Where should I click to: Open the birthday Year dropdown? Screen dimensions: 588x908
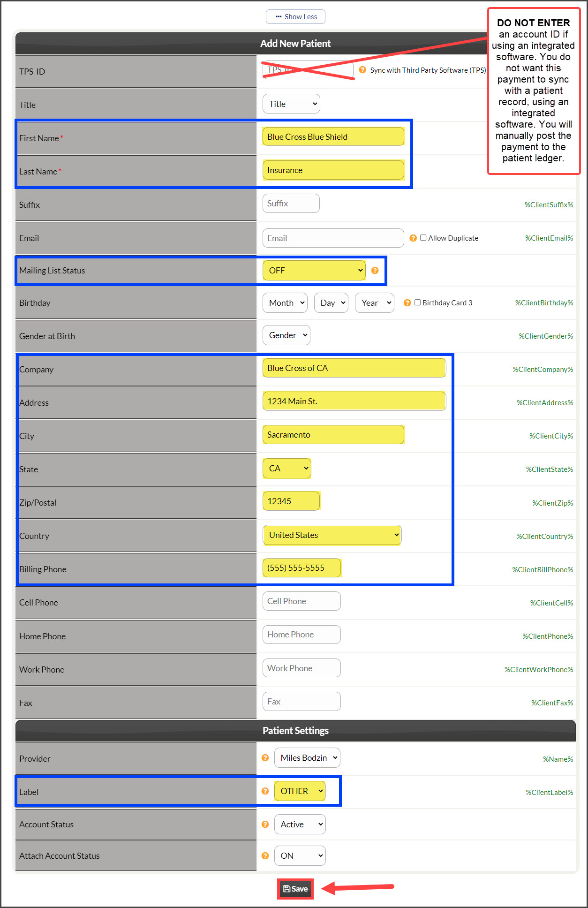[x=375, y=303]
